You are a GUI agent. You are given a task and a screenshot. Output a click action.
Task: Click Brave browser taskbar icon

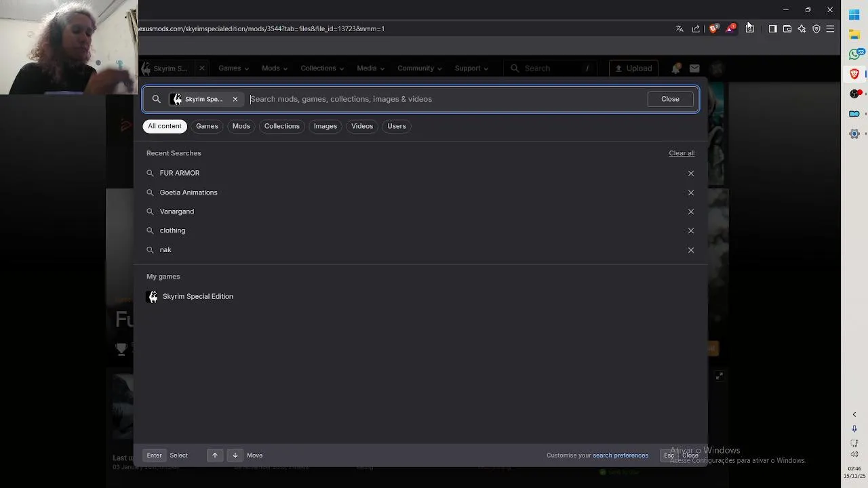point(854,73)
